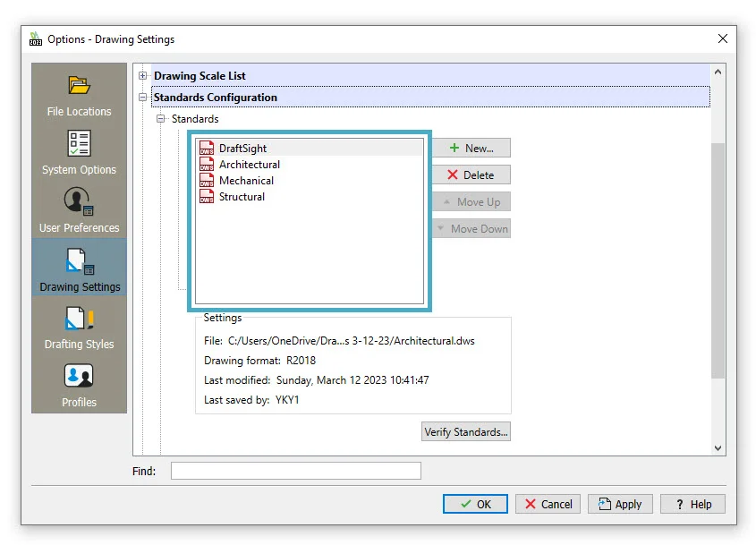Select the Structural standard entry
Screen dimensions: 756x545
click(x=242, y=197)
